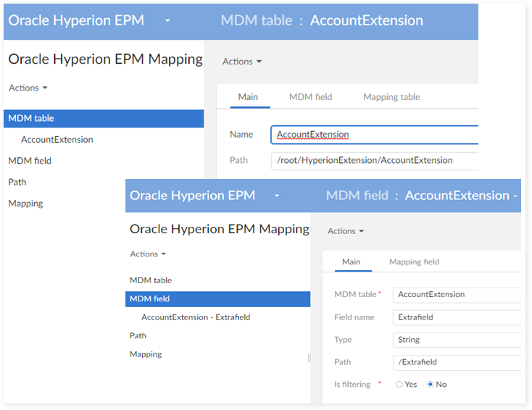532x410 pixels.
Task: Select Main tab in MDM field panel
Action: (x=352, y=262)
